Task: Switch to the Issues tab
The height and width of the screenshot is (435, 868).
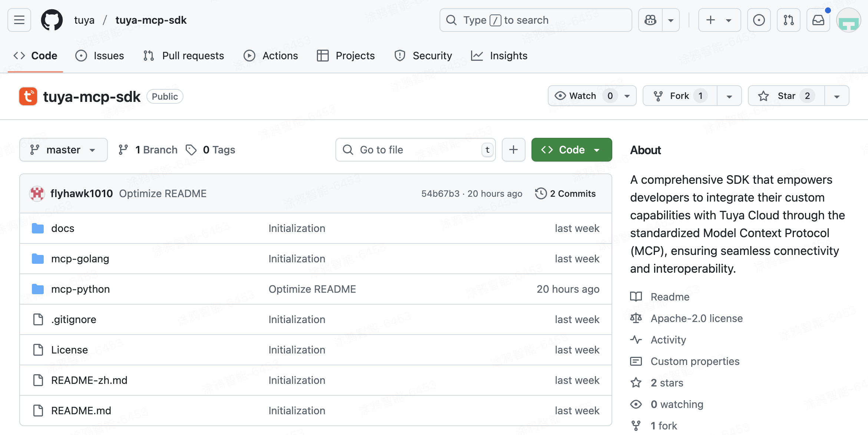Action: click(100, 56)
